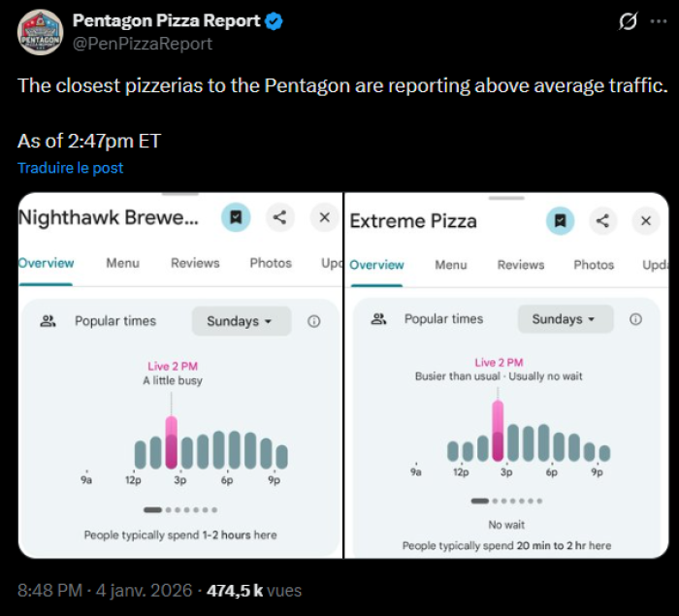The image size is (679, 616).
Task: Close the Nighthawk Brewery panel
Action: click(324, 217)
